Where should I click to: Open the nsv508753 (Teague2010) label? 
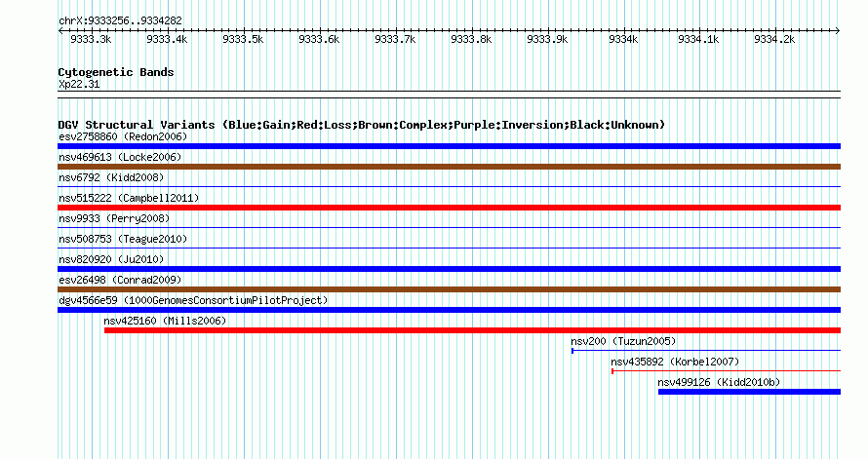(123, 239)
